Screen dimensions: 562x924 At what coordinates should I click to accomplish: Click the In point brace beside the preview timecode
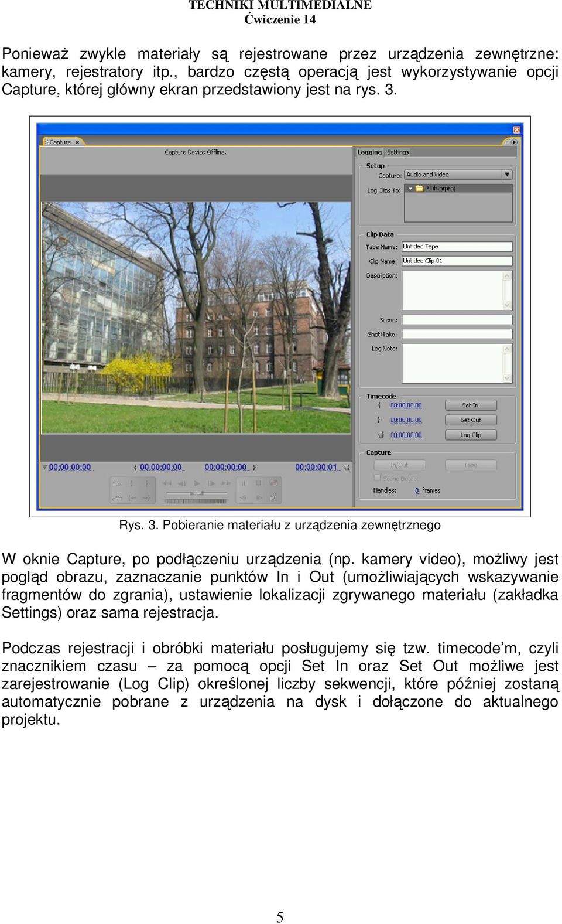click(135, 468)
